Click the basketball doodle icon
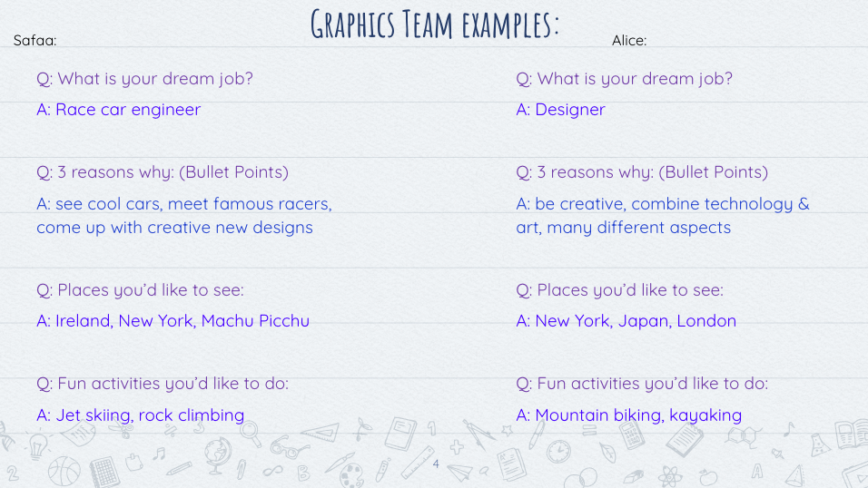 (64, 471)
